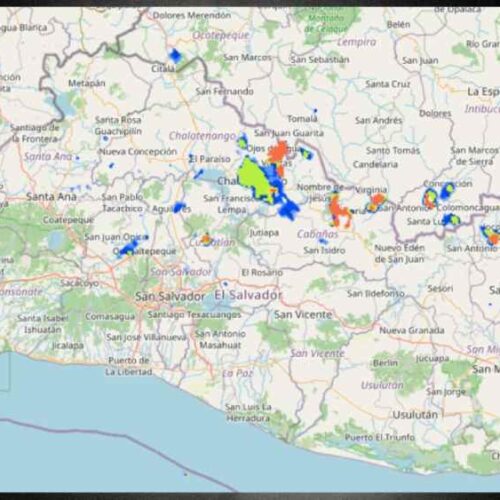
Task: Click the San Ildefonso label
Action: click(376, 293)
